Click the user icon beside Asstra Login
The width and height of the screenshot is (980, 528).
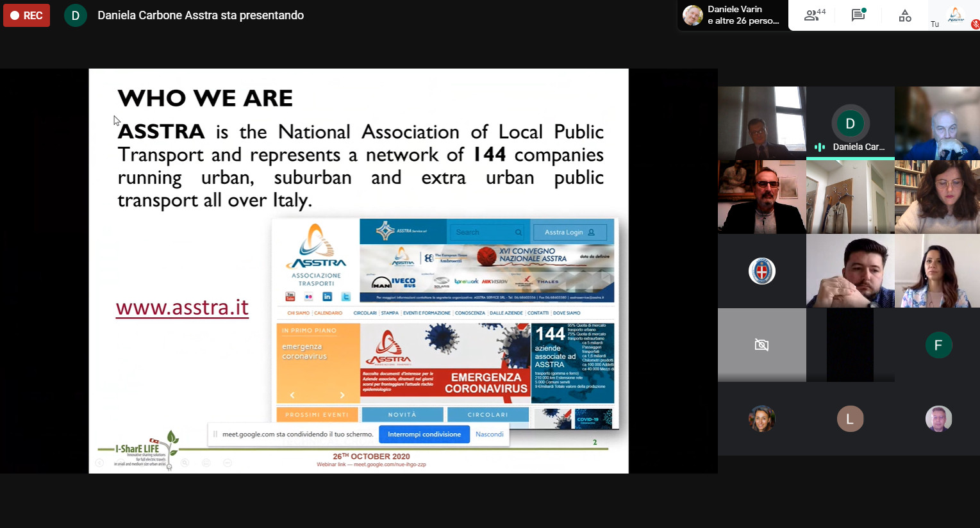[x=591, y=233]
